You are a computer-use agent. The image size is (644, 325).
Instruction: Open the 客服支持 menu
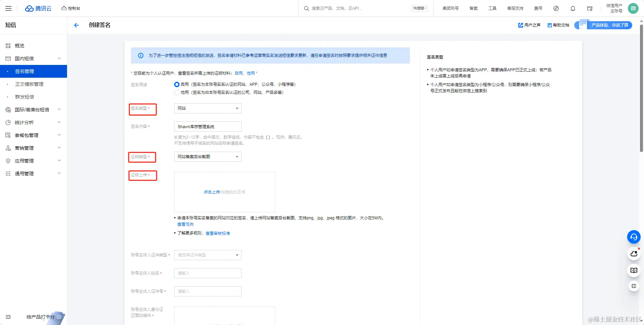pyautogui.click(x=515, y=8)
